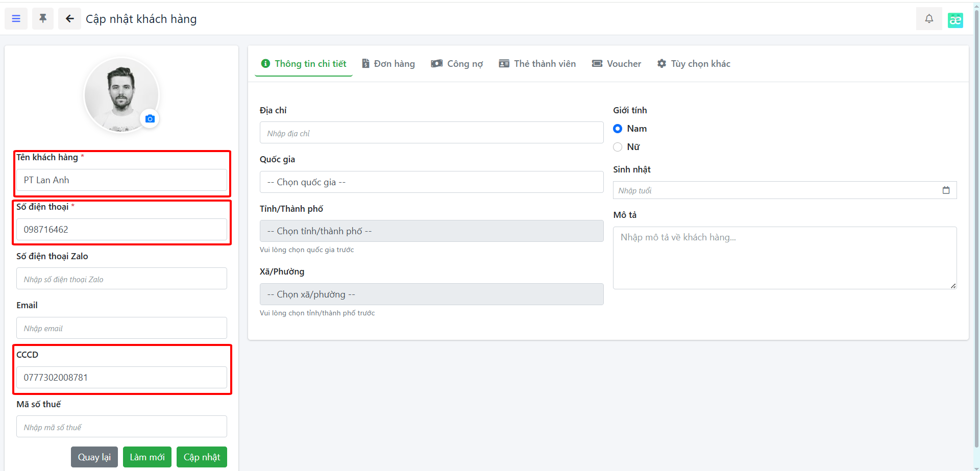The image size is (980, 471).
Task: Open the Xã/Phường dropdown
Action: pyautogui.click(x=431, y=294)
